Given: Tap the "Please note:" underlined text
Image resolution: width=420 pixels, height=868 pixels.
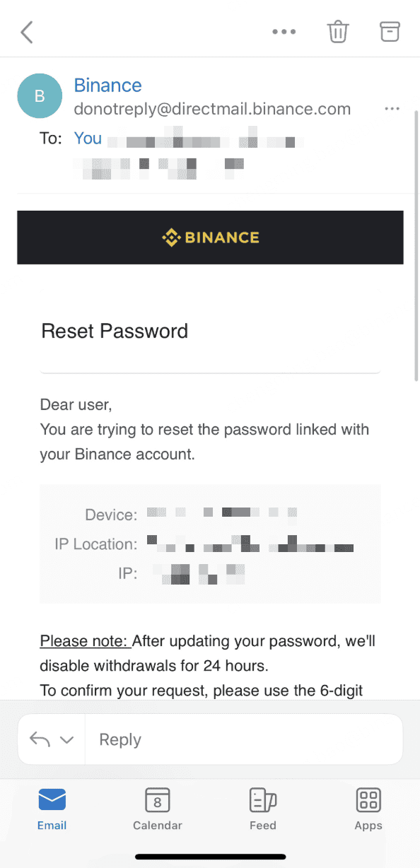Looking at the screenshot, I should [85, 641].
